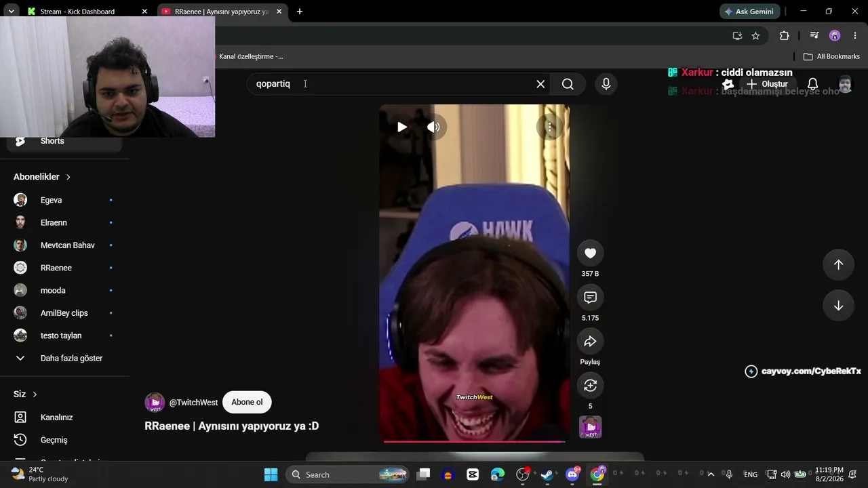868x488 pixels.
Task: Open Chrome media controls
Action: click(814, 36)
